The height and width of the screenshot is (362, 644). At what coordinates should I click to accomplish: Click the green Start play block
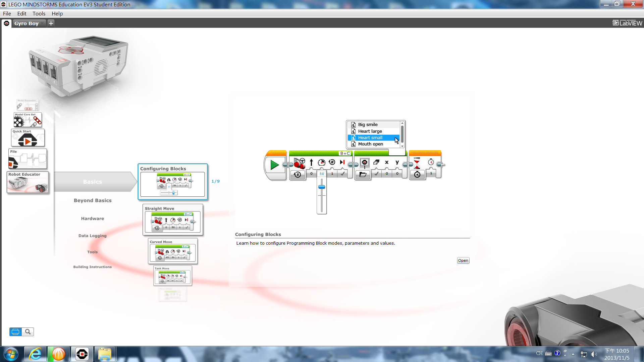coord(275,165)
